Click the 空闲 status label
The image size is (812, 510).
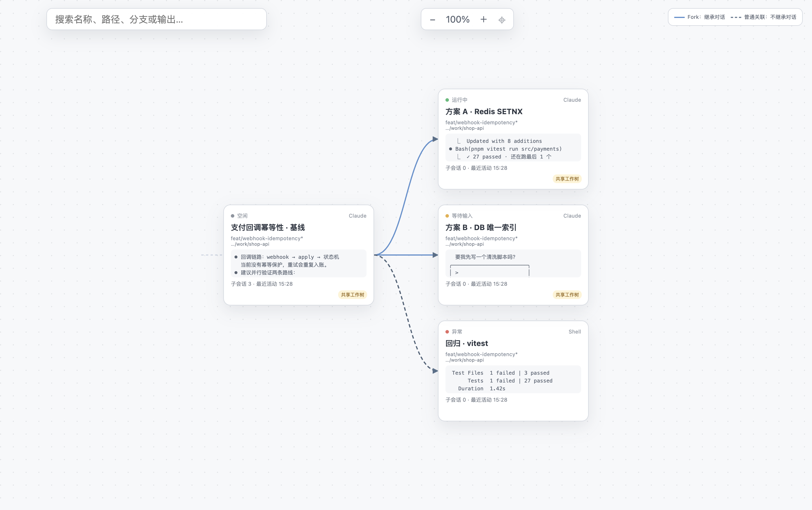pos(242,216)
